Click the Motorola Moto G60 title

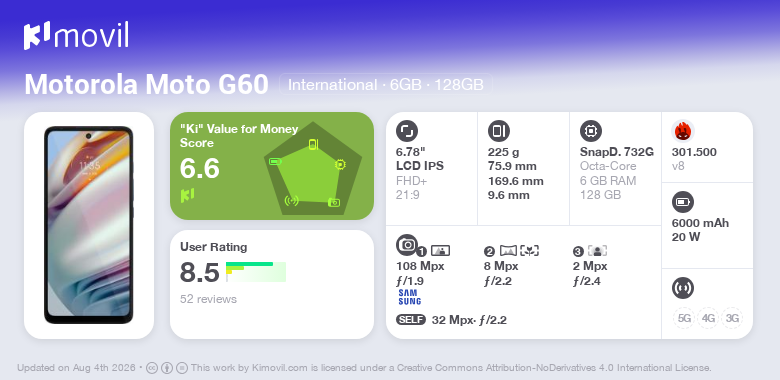147,85
